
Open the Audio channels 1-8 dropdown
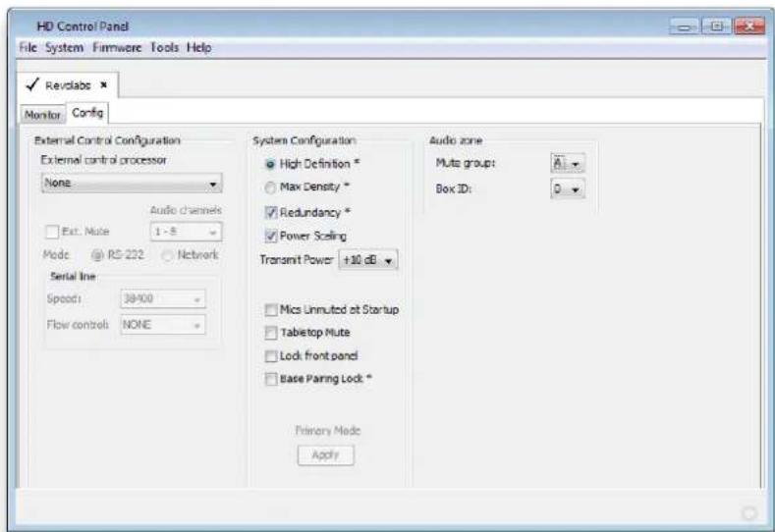(186, 232)
